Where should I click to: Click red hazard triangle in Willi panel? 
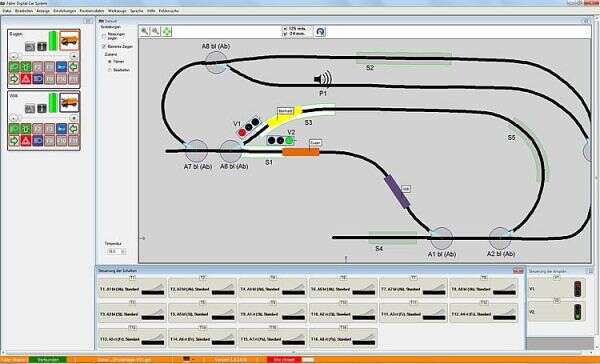coord(26,140)
